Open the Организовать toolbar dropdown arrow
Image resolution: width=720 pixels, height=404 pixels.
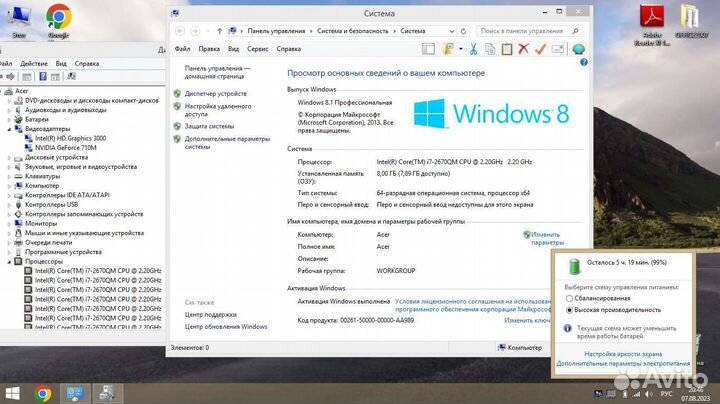460,49
